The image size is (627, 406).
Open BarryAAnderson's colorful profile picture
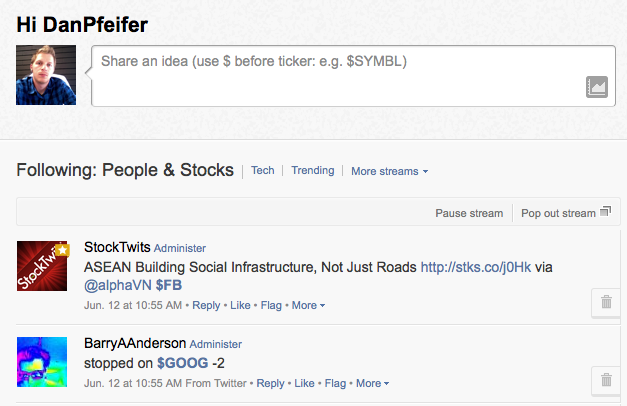(x=42, y=362)
